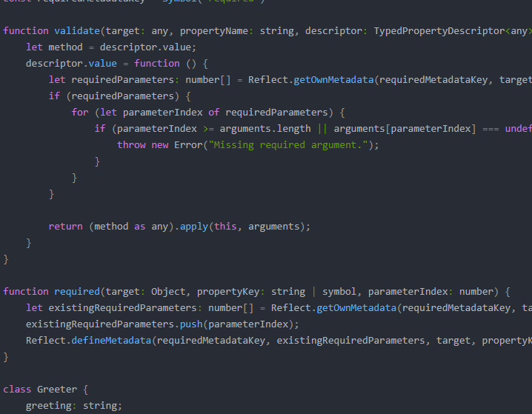The width and height of the screenshot is (532, 414).
Task: Click the this keyword
Action: tap(225, 226)
